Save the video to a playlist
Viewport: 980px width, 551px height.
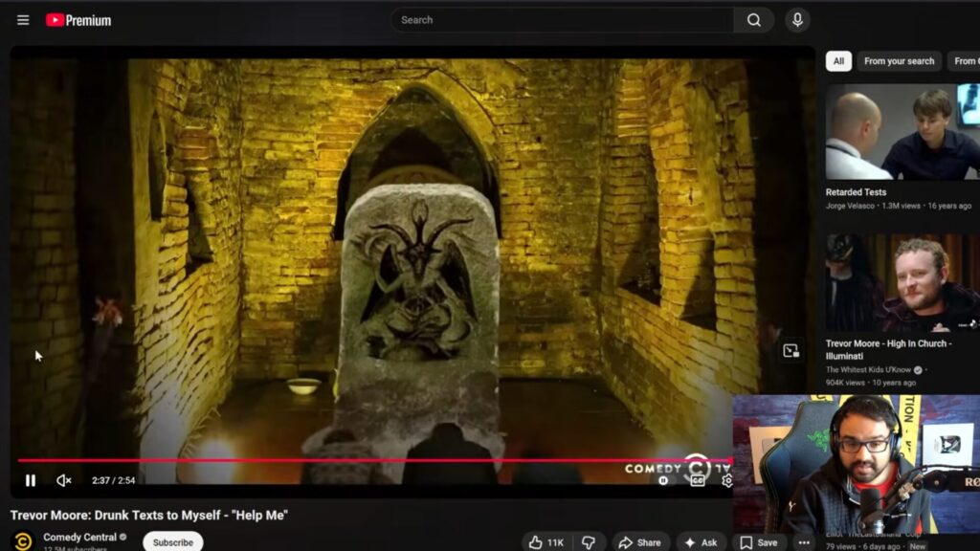point(758,542)
